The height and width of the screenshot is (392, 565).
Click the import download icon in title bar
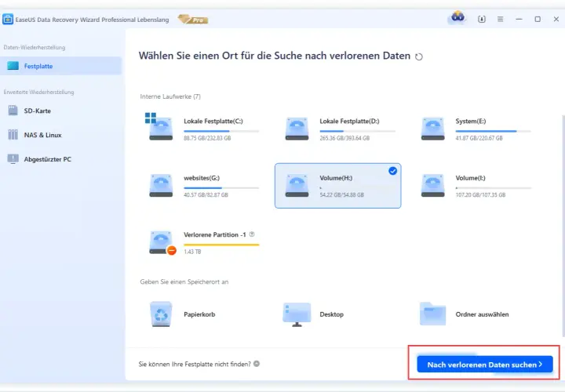482,19
